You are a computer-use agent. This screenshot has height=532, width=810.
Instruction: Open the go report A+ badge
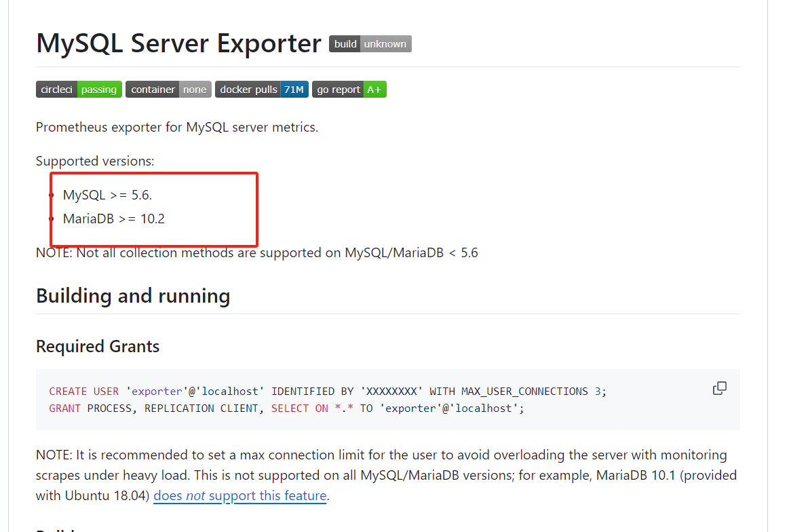click(x=349, y=90)
